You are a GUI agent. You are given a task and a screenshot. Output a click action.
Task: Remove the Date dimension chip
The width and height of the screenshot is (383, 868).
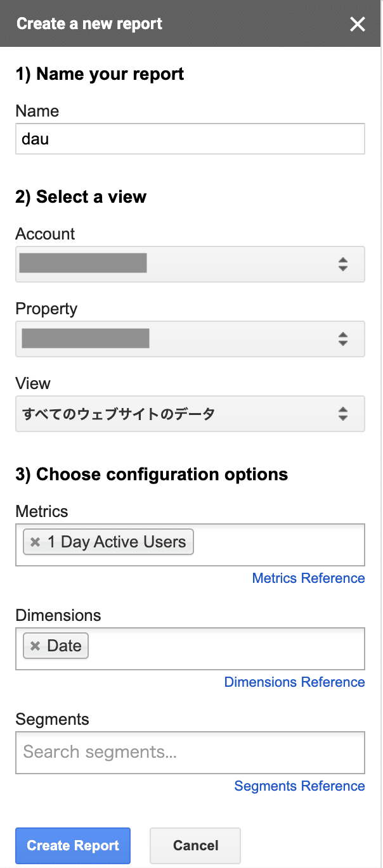tap(36, 646)
